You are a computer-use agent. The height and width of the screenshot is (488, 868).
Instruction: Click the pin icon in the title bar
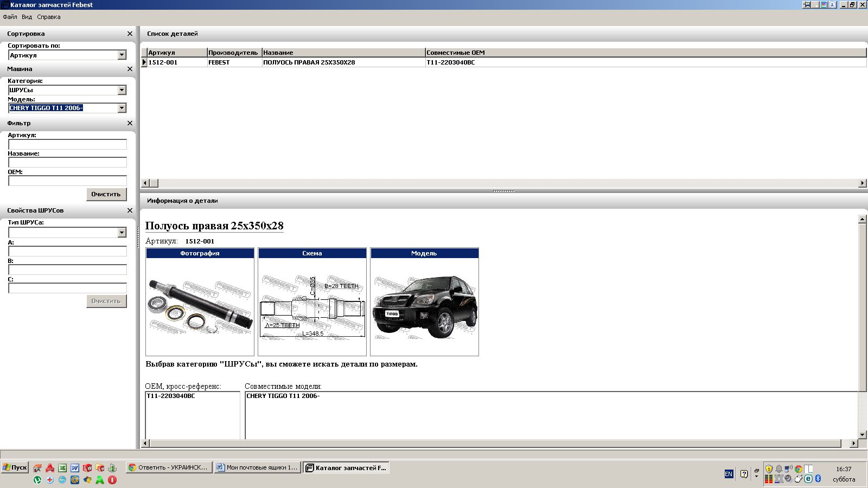(x=807, y=5)
